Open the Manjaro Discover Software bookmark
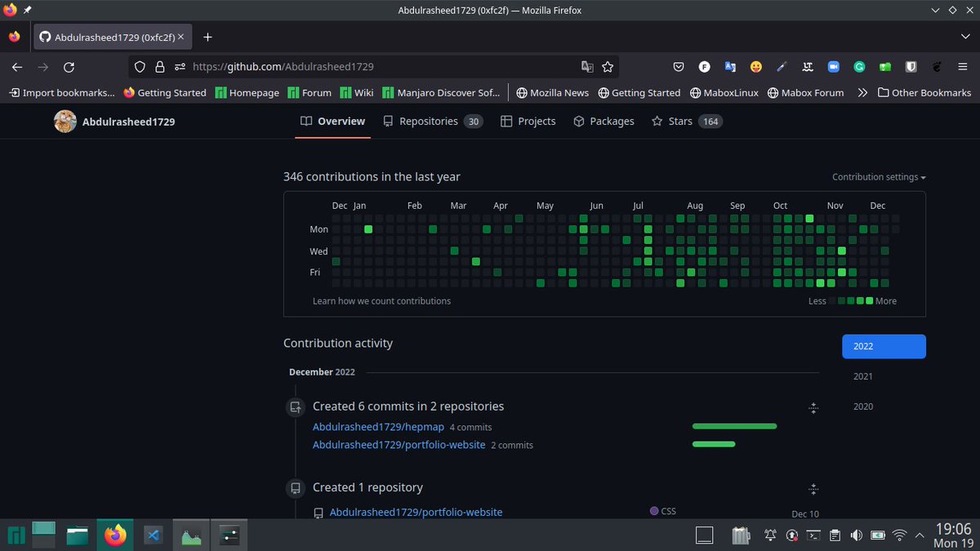This screenshot has height=551, width=980. pyautogui.click(x=440, y=93)
